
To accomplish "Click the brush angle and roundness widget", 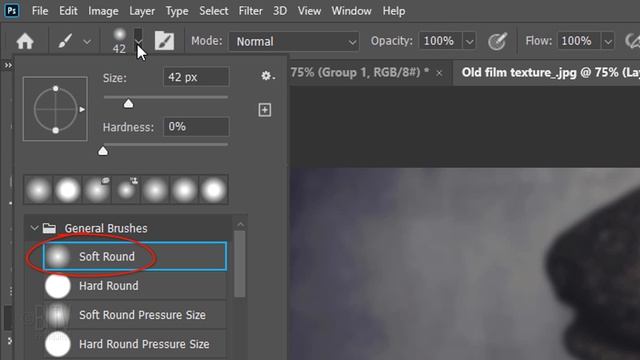I will (56, 109).
